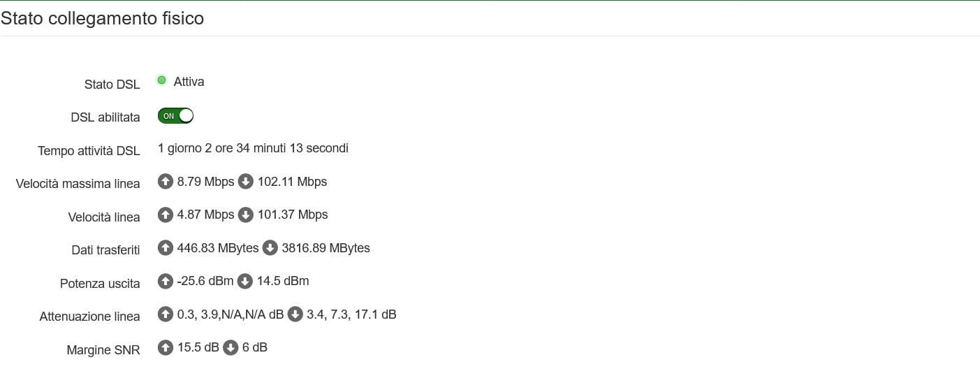Image resolution: width=980 pixels, height=369 pixels.
Task: Click download arrow icon beside 3.4, 7.3, 17.1 dB
Action: [295, 314]
